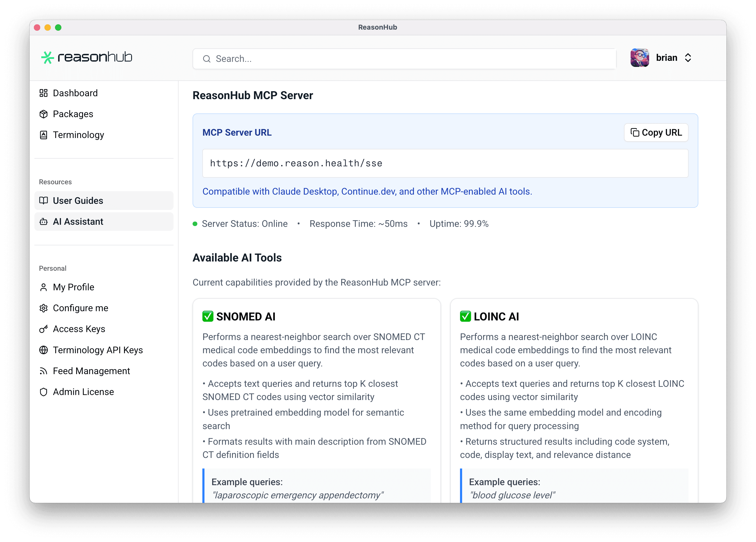The height and width of the screenshot is (542, 756).
Task: Select the Admin License shield icon
Action: click(44, 392)
